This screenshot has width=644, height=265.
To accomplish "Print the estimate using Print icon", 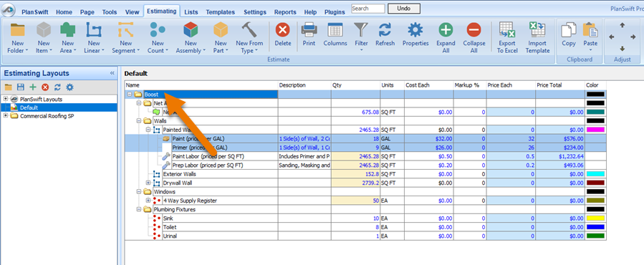I will coord(309,30).
